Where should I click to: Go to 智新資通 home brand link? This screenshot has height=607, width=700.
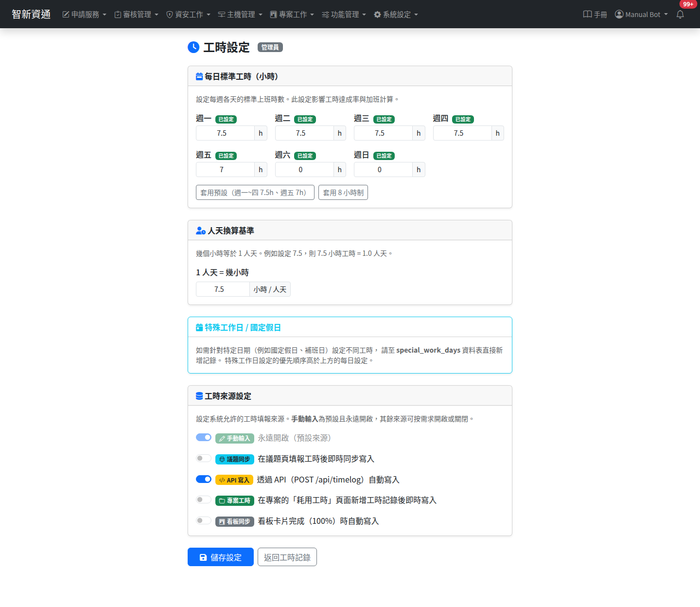coord(31,14)
